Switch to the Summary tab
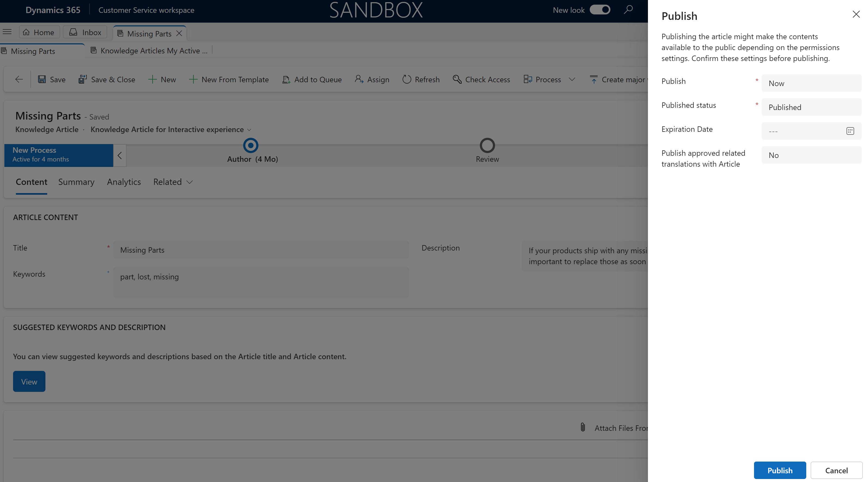868x482 pixels. [x=76, y=182]
